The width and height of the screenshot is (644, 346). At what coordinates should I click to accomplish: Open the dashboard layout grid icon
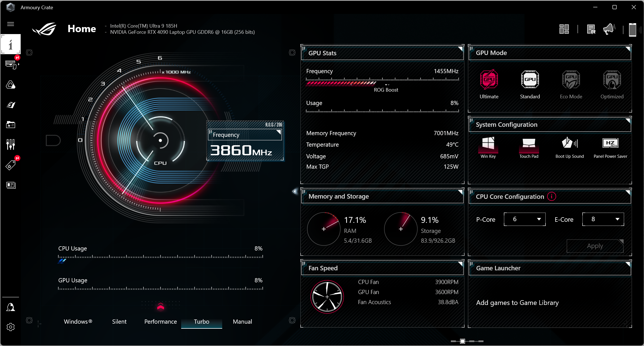(564, 29)
